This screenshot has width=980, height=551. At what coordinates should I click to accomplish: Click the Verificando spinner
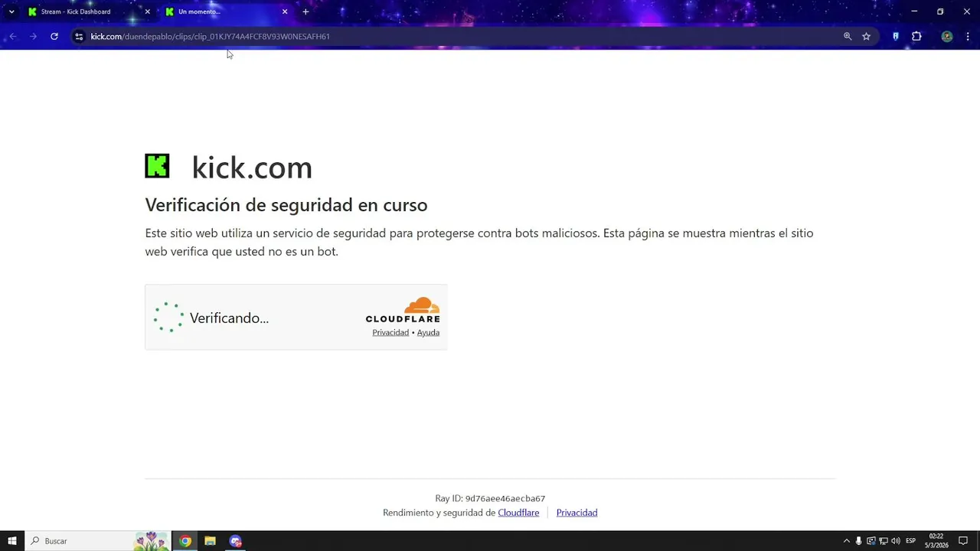click(168, 317)
